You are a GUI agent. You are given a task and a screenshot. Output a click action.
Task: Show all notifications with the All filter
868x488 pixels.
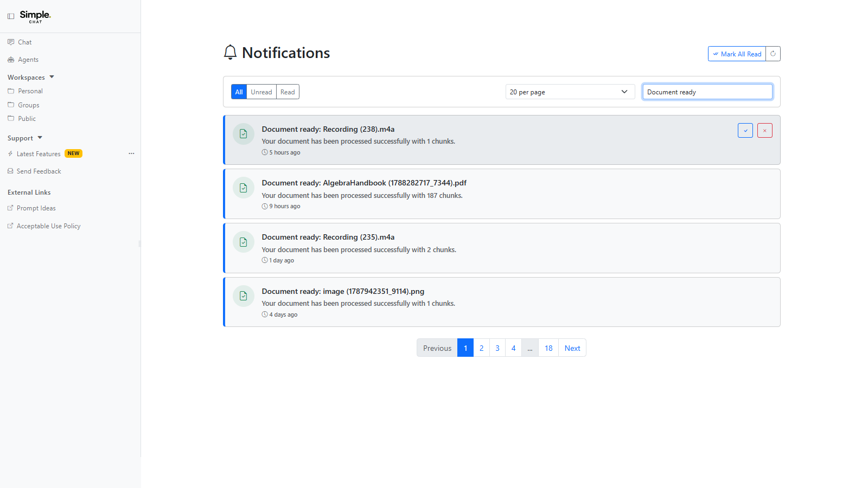239,92
